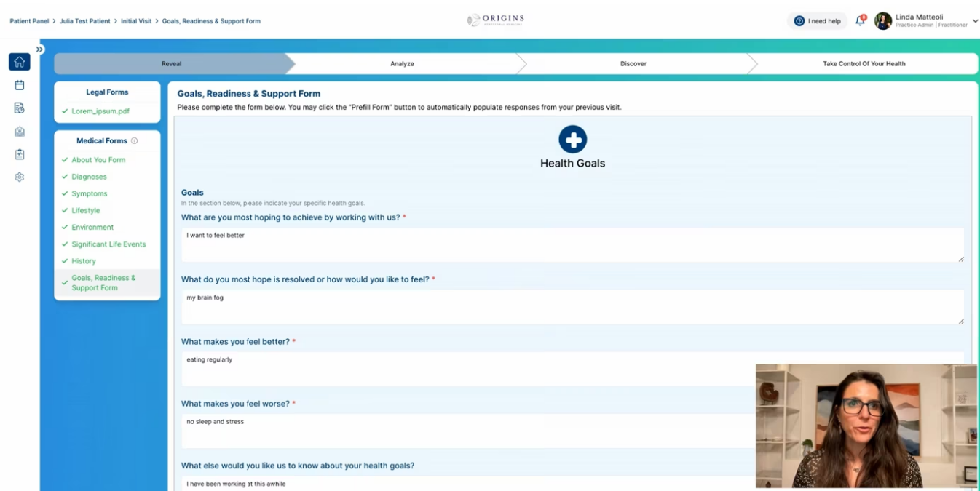Open the document report icon in the sidebar

pyautogui.click(x=20, y=108)
